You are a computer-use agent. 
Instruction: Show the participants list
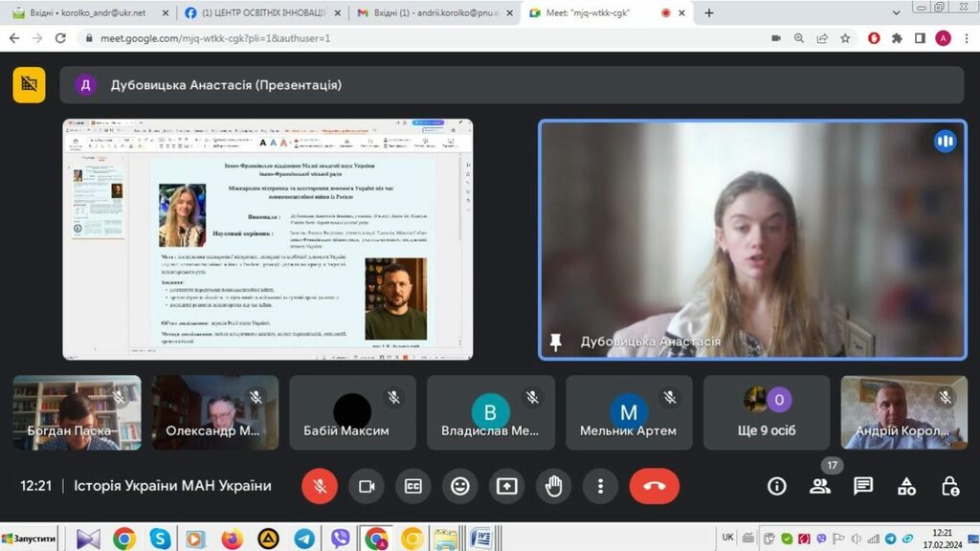[x=820, y=486]
